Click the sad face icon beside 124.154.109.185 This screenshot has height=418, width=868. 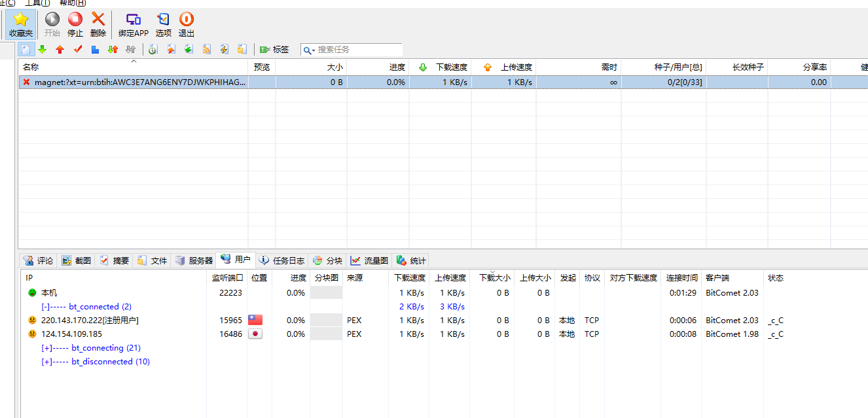(x=32, y=334)
